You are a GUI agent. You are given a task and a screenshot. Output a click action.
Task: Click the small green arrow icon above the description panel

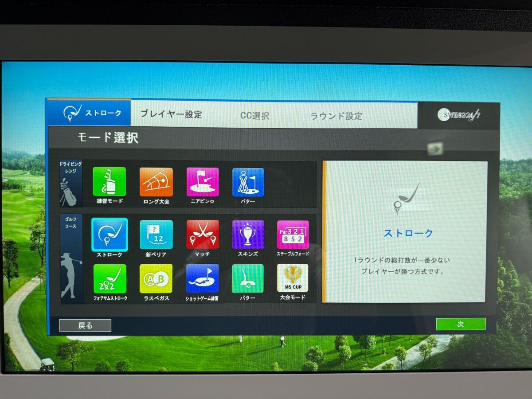point(436,148)
